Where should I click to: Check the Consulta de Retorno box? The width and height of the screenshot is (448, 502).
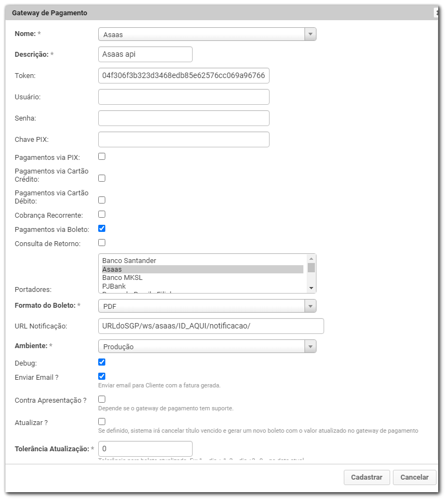click(x=101, y=243)
